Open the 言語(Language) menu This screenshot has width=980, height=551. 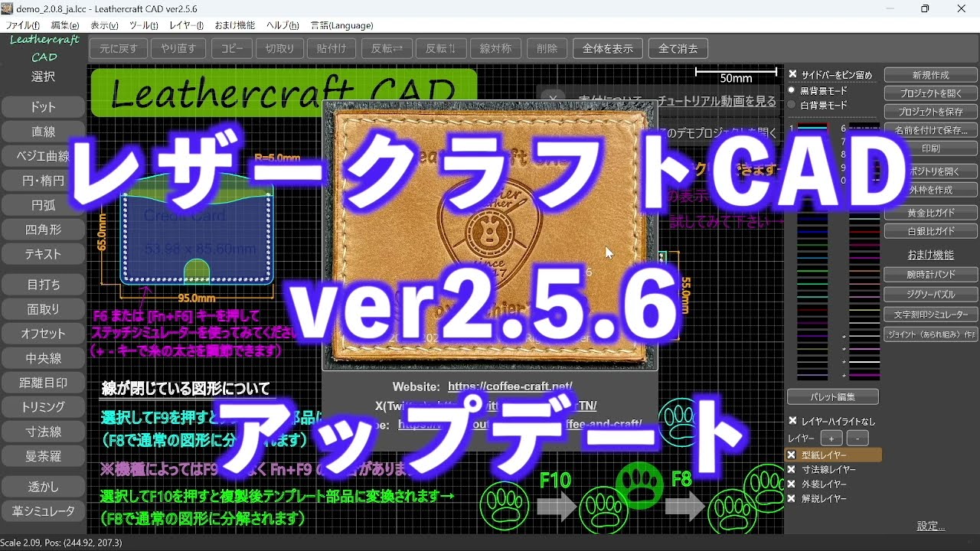click(x=342, y=25)
